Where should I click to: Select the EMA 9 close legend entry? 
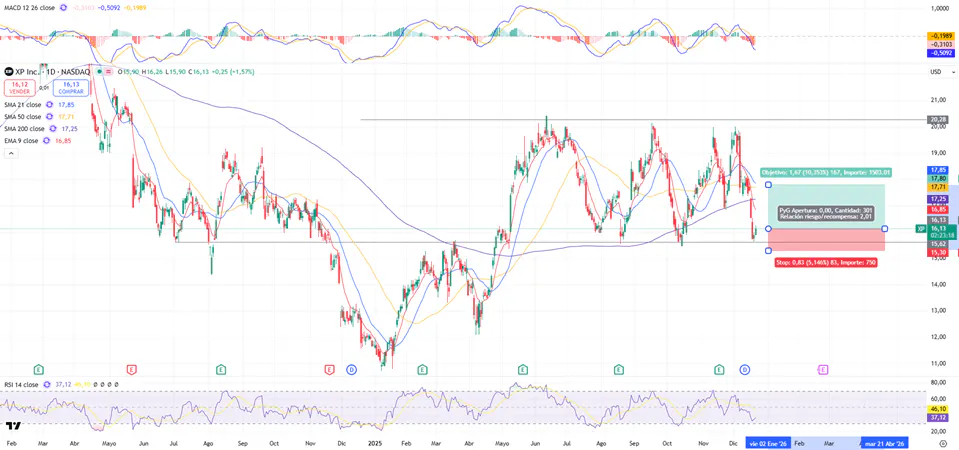(21, 141)
